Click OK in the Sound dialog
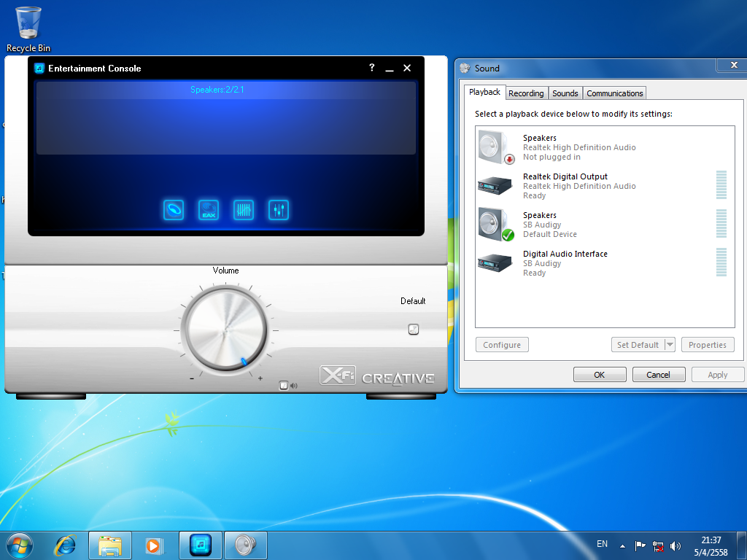This screenshot has width=747, height=560. point(600,375)
